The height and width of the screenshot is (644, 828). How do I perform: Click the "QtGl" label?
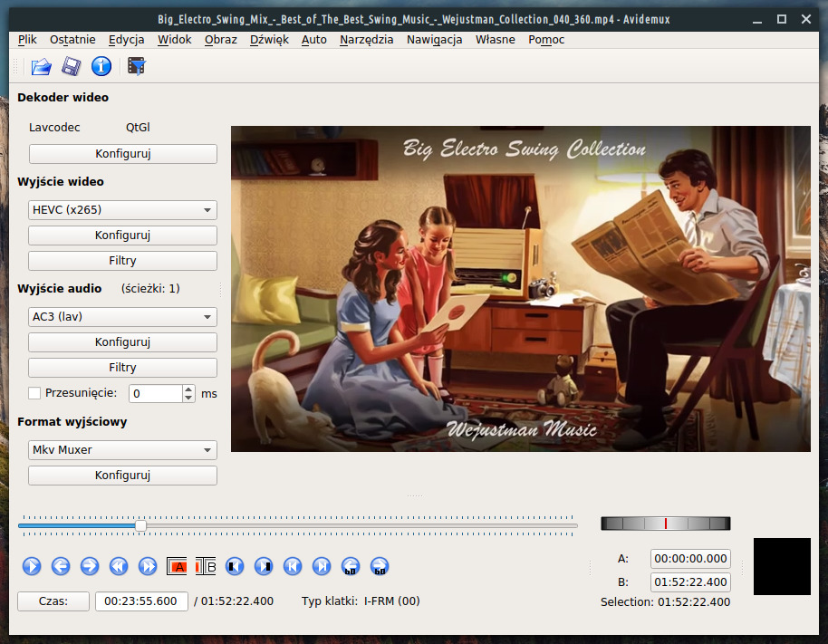(x=138, y=127)
